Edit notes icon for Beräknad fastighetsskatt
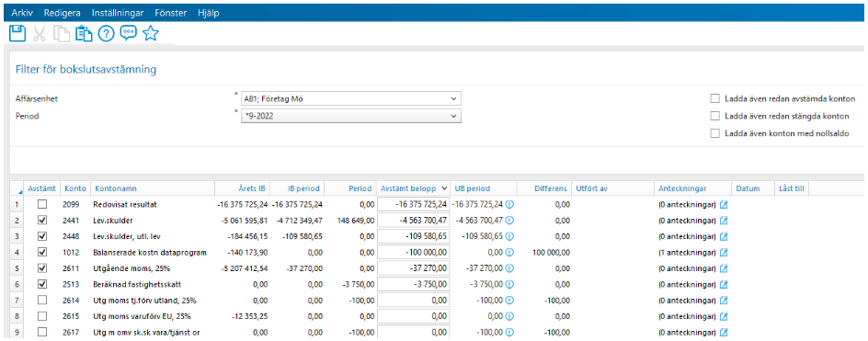Viewport: 868px width, 341px height. pyautogui.click(x=723, y=285)
